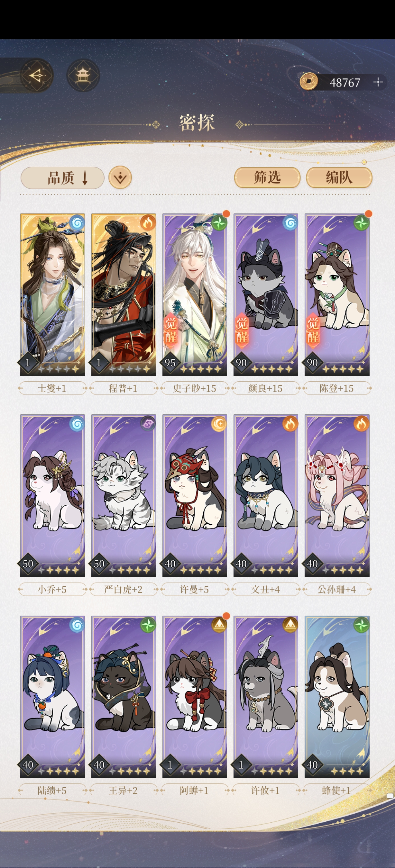Viewport: 395px width, 868px height.
Task: Tap the purple cloud icon on 严白虎 card
Action: pos(148,424)
